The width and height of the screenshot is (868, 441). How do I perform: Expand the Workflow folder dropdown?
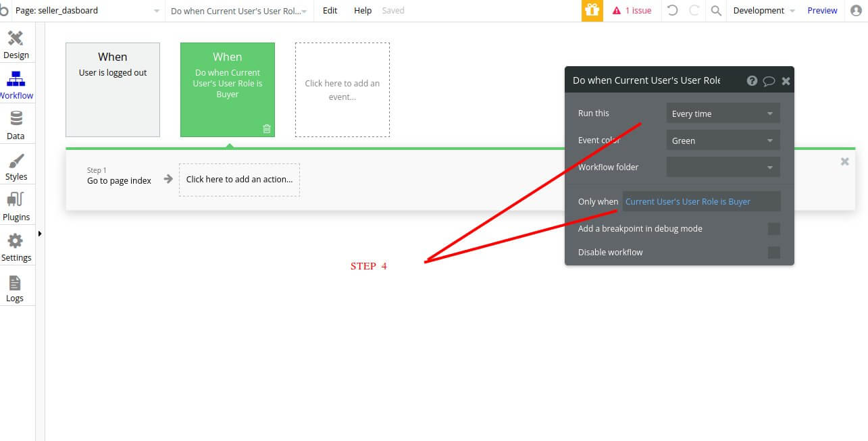pos(723,167)
